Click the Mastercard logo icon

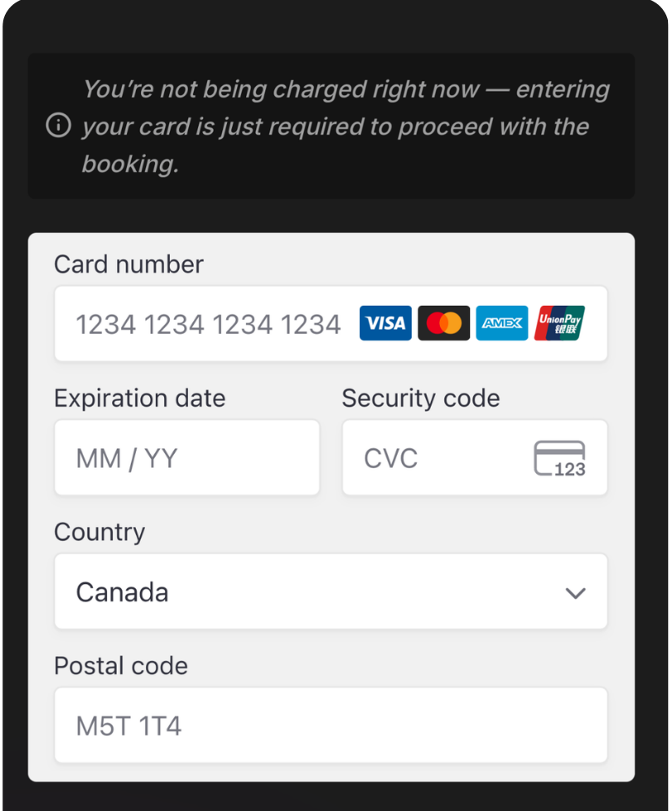click(443, 323)
